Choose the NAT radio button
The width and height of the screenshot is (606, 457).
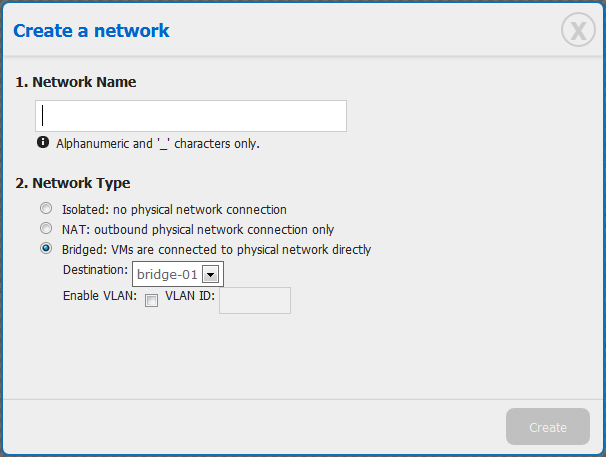point(45,229)
